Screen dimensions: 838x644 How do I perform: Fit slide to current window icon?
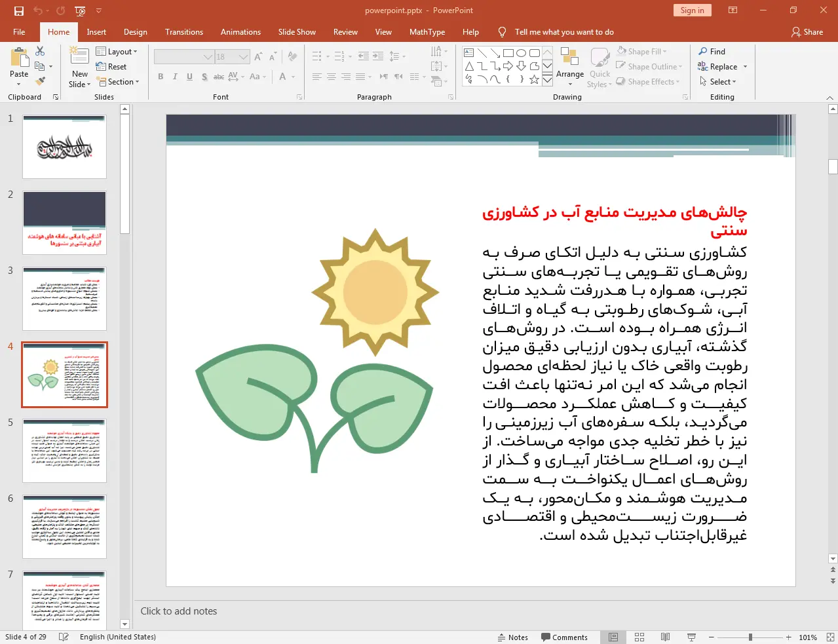[x=830, y=637]
